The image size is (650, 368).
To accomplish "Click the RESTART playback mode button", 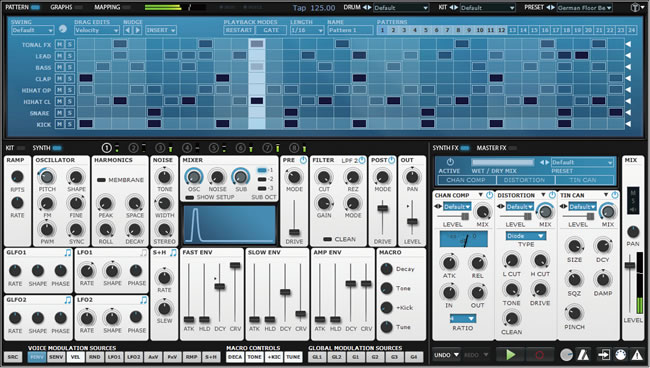I will pyautogui.click(x=239, y=30).
